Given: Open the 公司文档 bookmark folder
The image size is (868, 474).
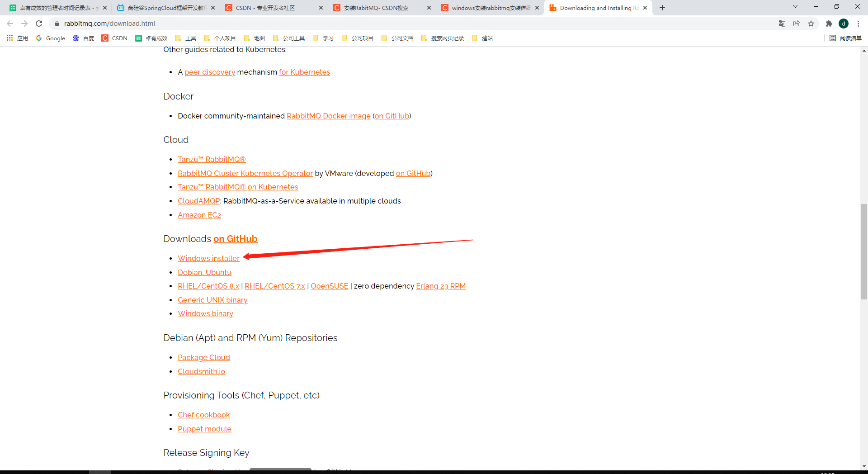Looking at the screenshot, I should (397, 38).
